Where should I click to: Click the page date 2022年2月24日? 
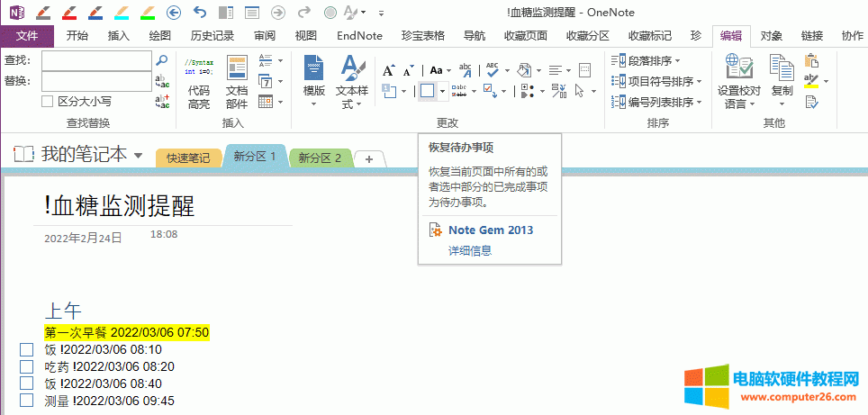point(83,238)
